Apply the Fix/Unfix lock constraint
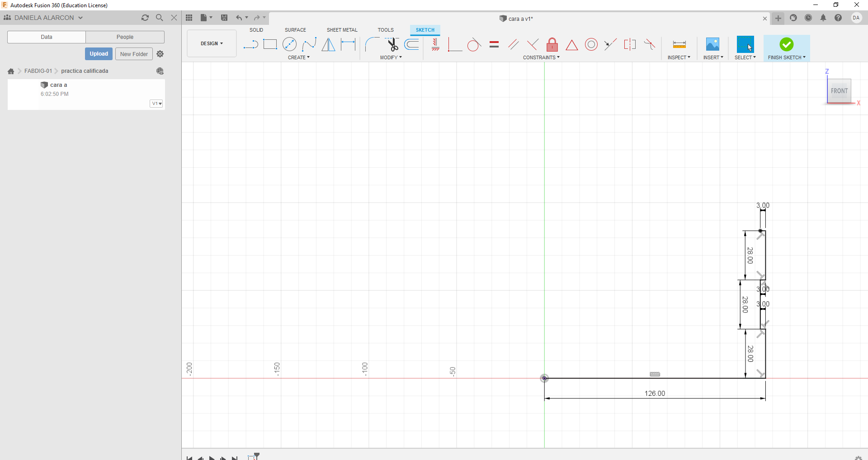 tap(552, 44)
